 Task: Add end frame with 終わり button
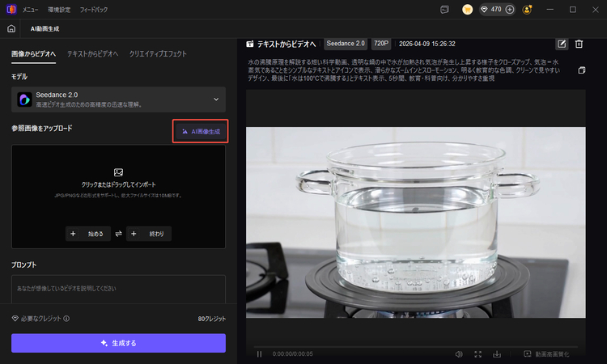(149, 234)
